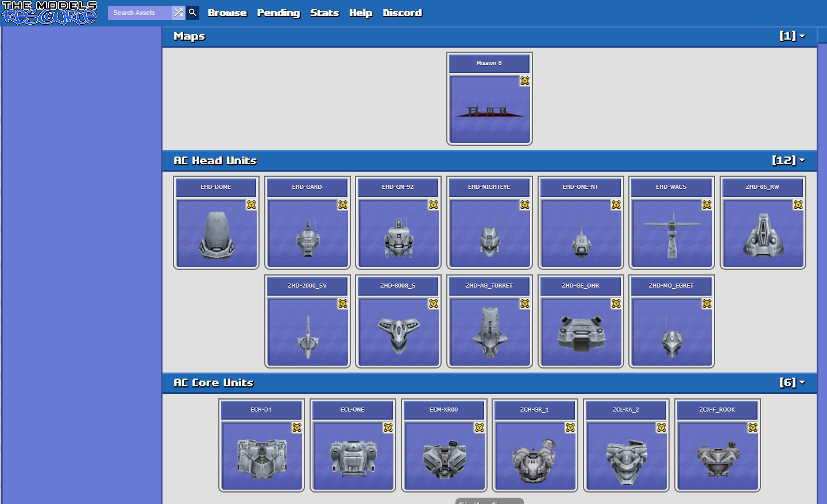Image resolution: width=827 pixels, height=504 pixels.
Task: Click the random asset shuffle icon
Action: 179,13
